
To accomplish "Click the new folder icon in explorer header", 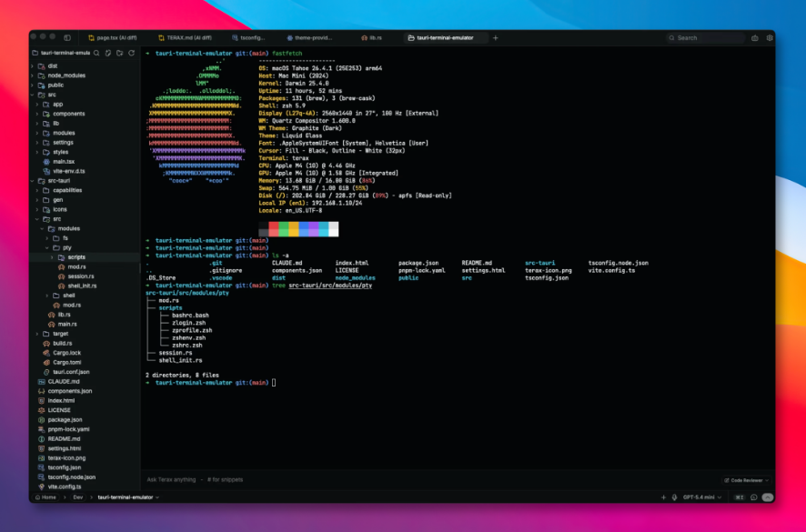I will pyautogui.click(x=120, y=53).
